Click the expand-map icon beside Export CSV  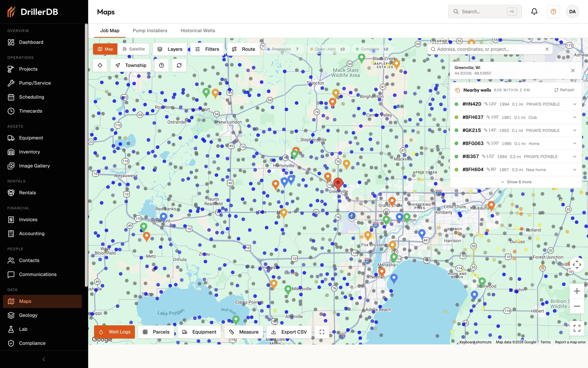(x=322, y=332)
